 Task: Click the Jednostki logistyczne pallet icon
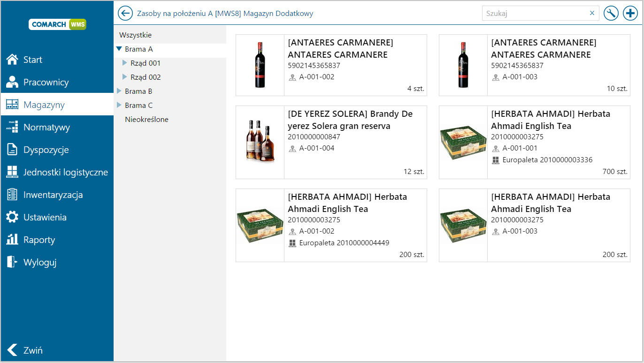coord(12,172)
